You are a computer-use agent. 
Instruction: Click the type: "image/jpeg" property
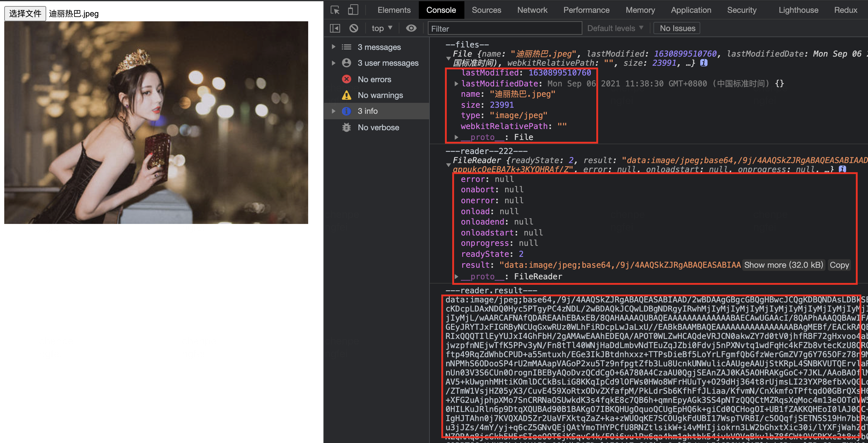(x=504, y=115)
